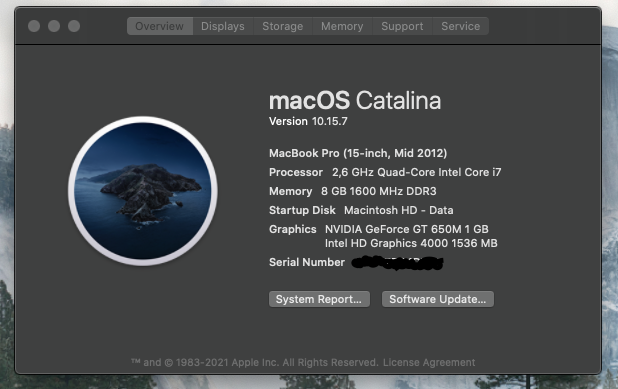Image resolution: width=618 pixels, height=389 pixels.
Task: Click the minimize window button
Action: [54, 26]
